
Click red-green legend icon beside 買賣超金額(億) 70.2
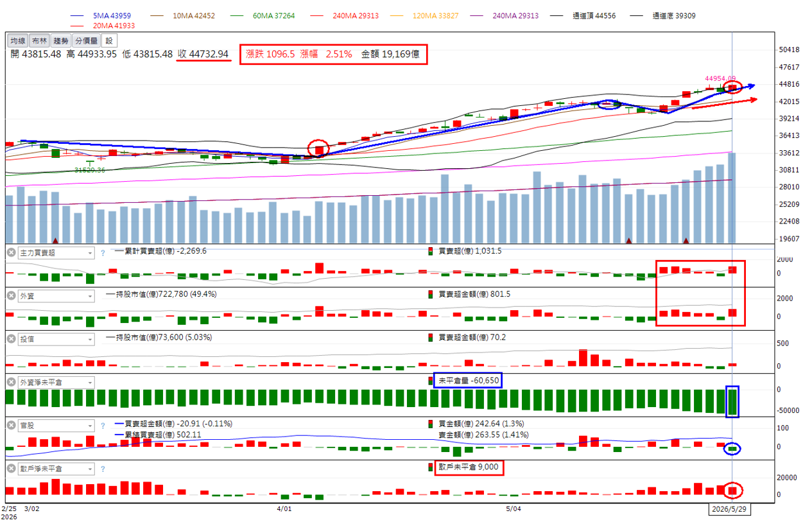[x=431, y=337]
